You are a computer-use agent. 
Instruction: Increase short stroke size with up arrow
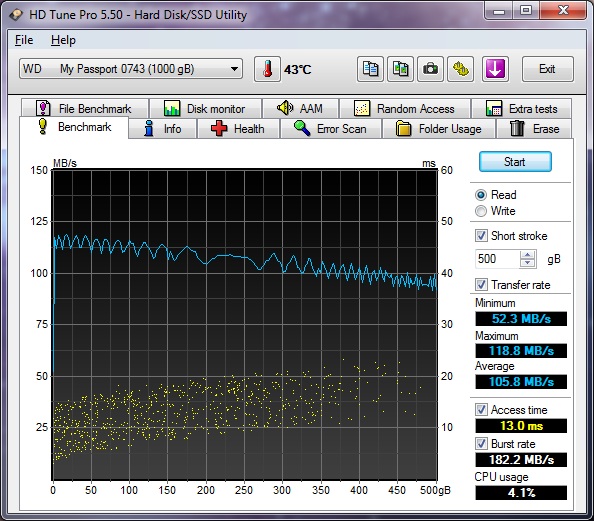tap(527, 255)
